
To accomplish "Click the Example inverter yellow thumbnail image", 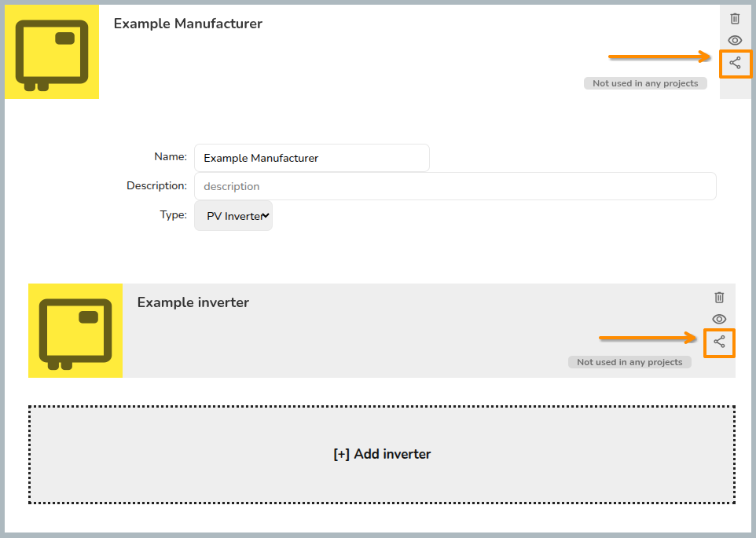I will click(75, 331).
